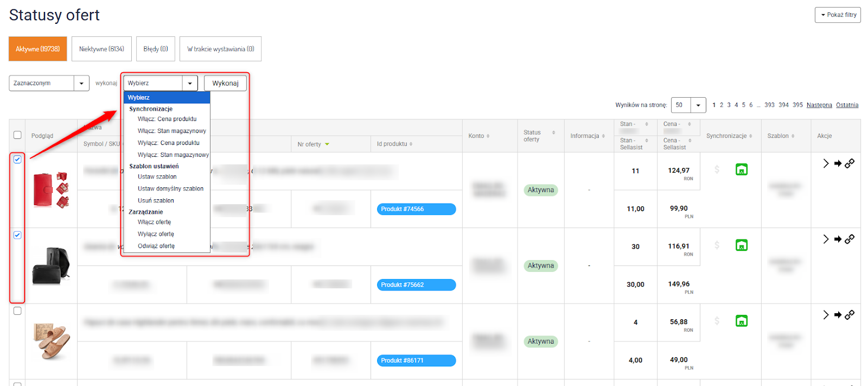Open the Zaznaczonym dropdown

(x=49, y=83)
